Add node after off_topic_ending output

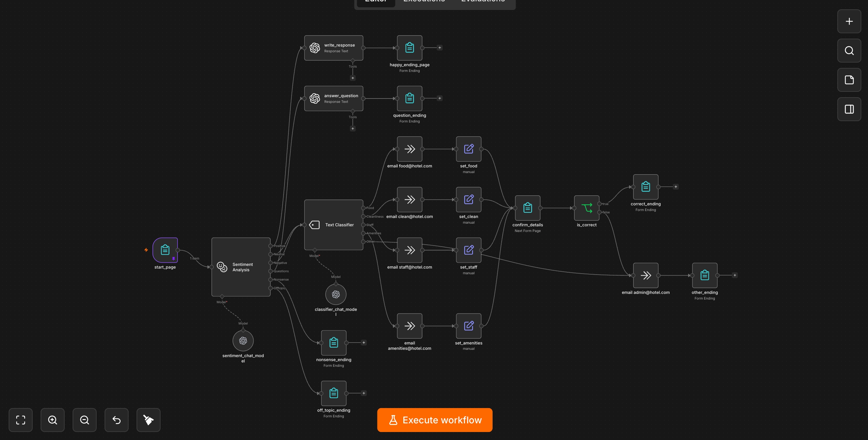(364, 393)
